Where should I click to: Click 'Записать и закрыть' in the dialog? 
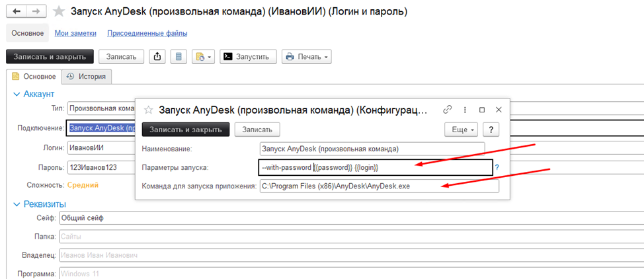[x=185, y=130]
